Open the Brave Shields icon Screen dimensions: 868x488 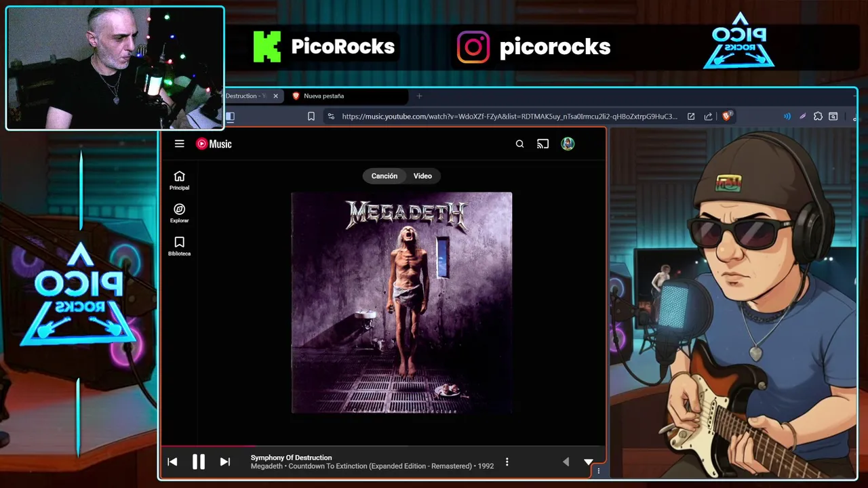click(727, 116)
